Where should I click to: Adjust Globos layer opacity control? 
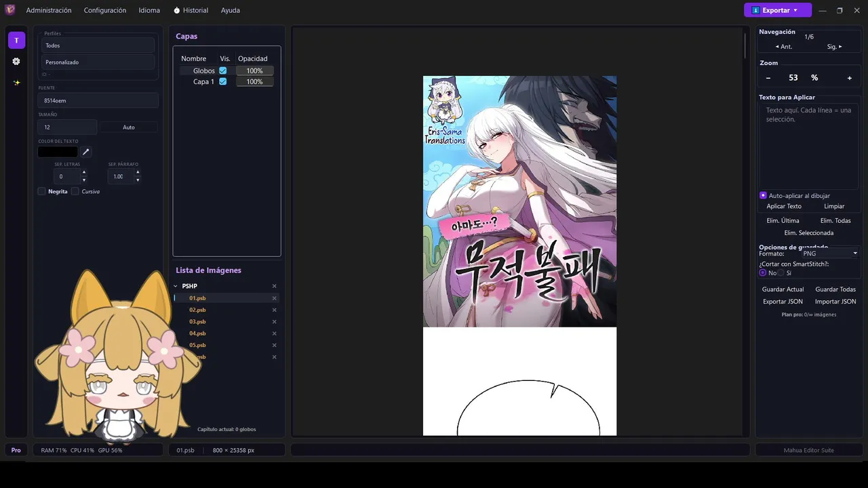click(x=254, y=70)
